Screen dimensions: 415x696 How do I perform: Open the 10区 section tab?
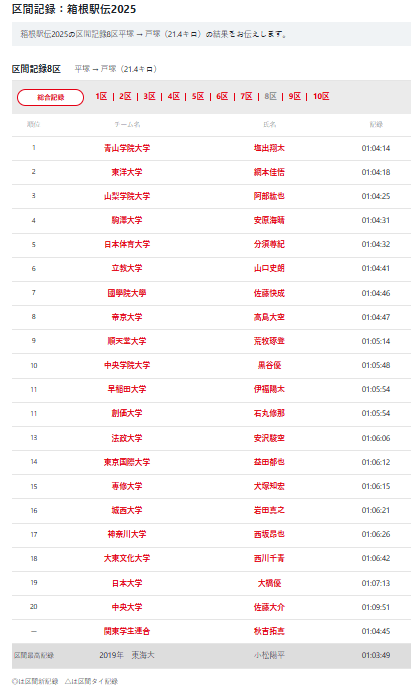(x=321, y=96)
